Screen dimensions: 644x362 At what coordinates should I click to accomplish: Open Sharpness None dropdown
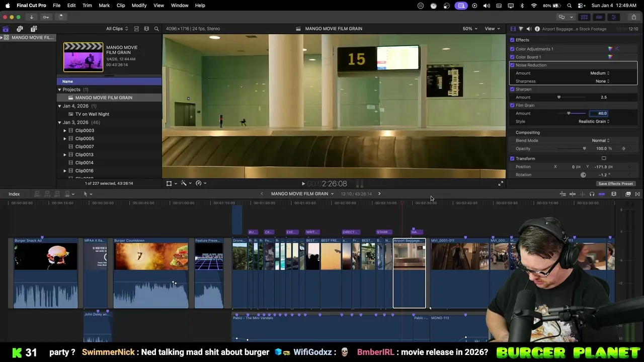click(602, 81)
